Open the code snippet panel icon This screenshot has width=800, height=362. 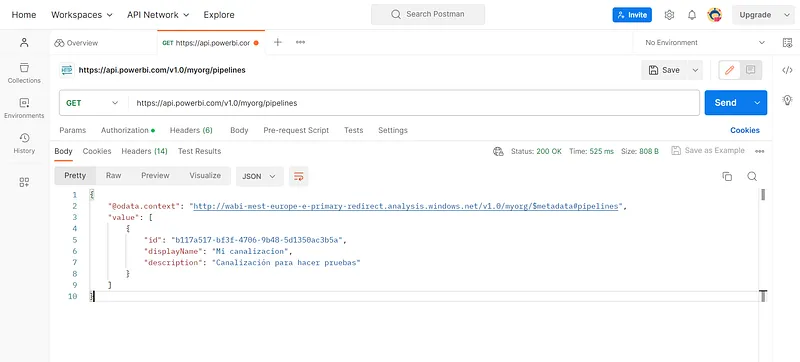(787, 70)
